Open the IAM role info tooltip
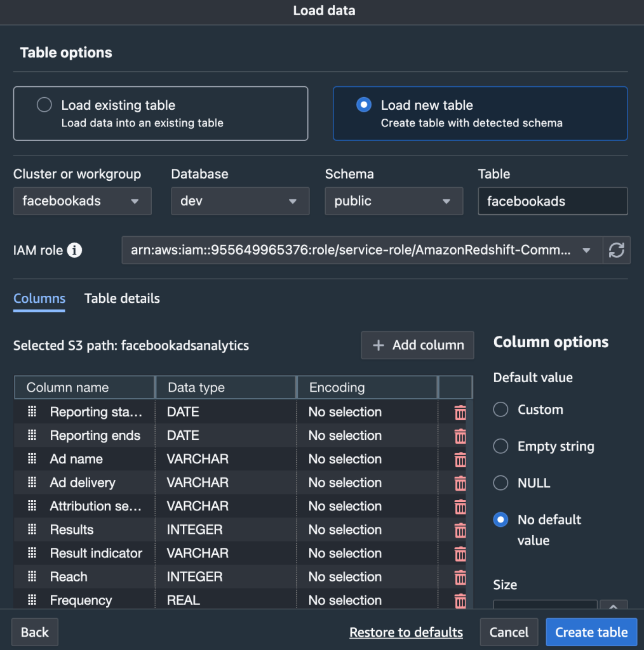Viewport: 644px width, 650px height. tap(76, 249)
